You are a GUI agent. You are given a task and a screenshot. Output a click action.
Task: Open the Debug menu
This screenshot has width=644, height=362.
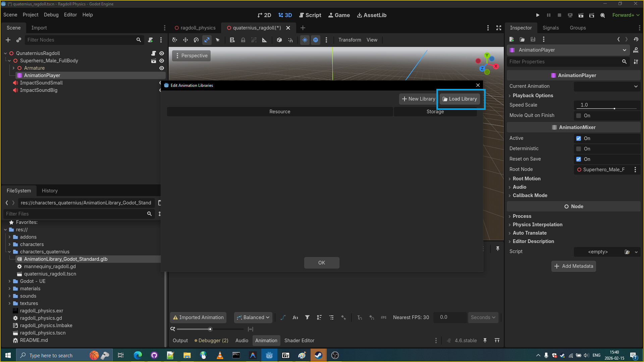pos(51,15)
